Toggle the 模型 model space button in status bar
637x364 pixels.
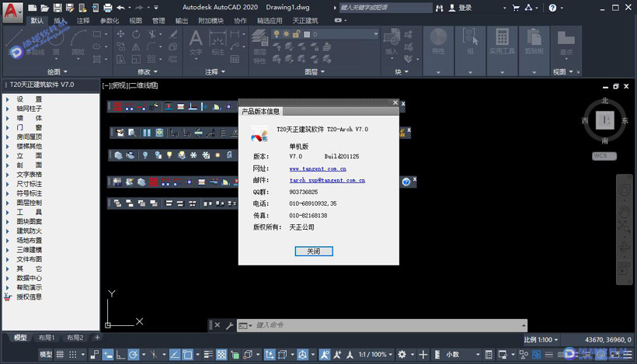click(46, 355)
